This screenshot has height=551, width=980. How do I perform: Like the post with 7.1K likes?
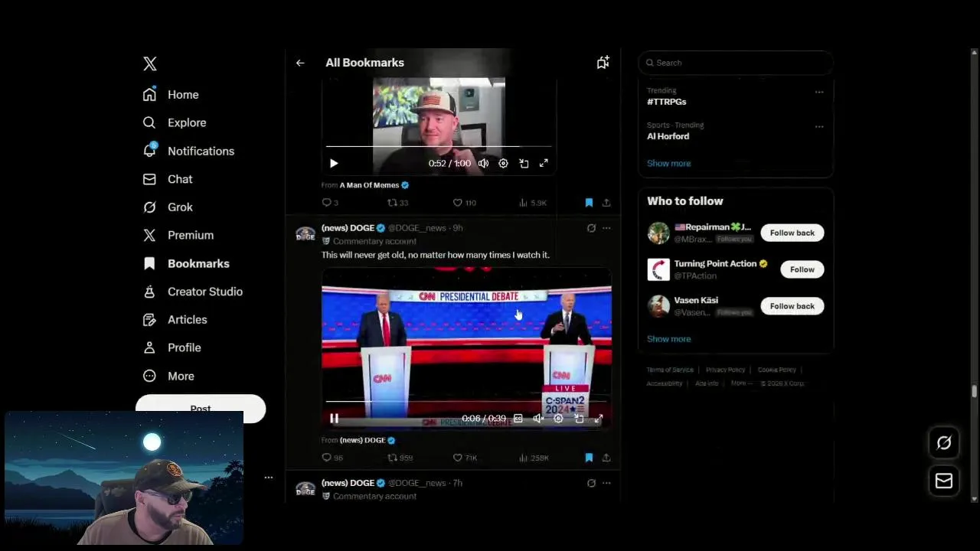point(465,458)
